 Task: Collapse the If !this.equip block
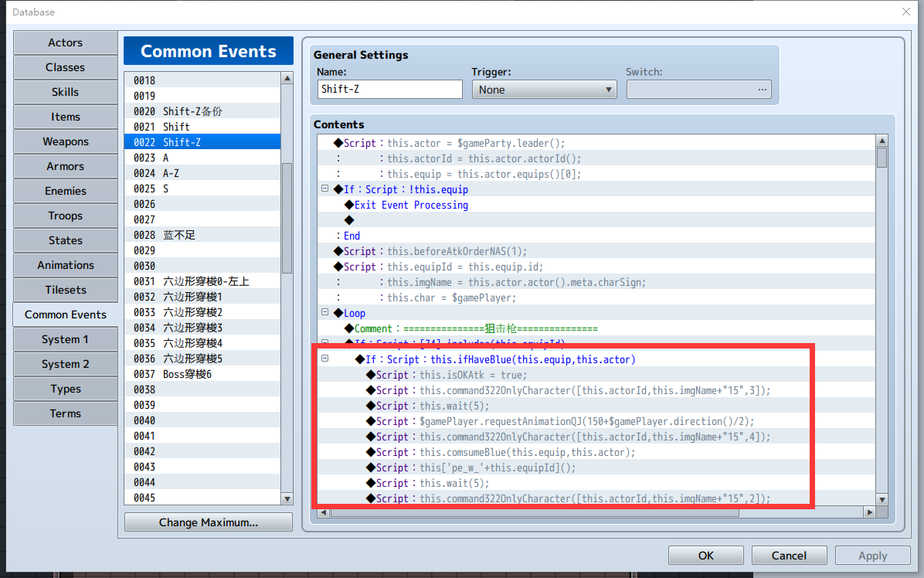point(324,189)
